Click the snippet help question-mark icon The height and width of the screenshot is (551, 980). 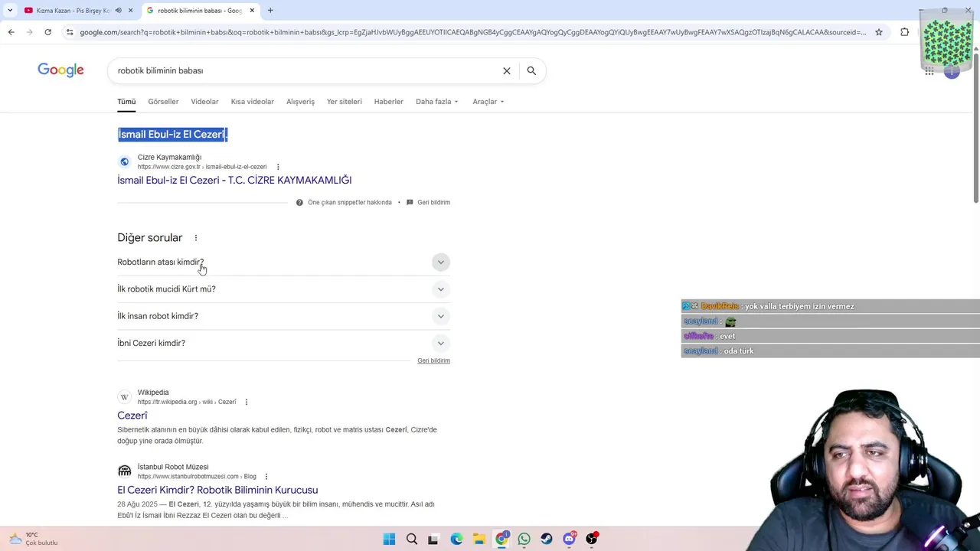pyautogui.click(x=299, y=203)
